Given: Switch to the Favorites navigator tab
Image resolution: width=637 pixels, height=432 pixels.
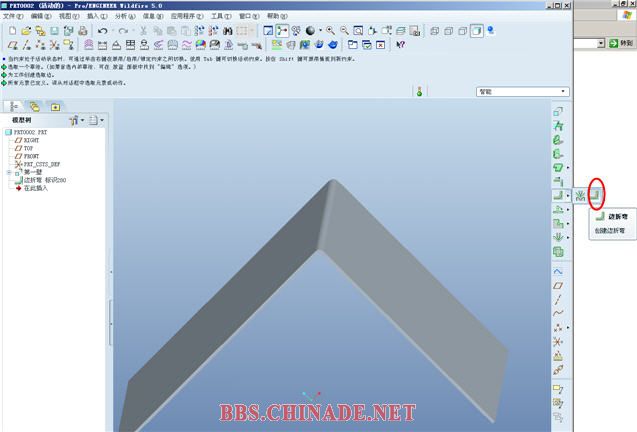Looking at the screenshot, I should coord(55,106).
